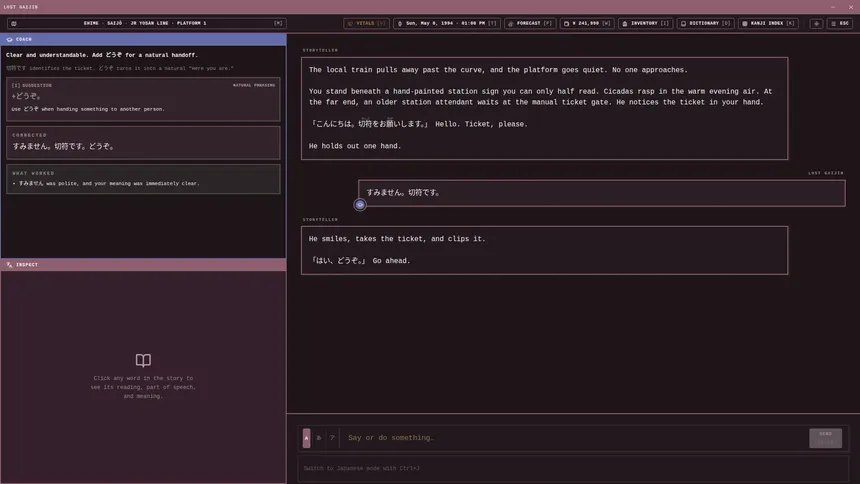860x484 pixels.
Task: Click the 'Switch to Japanese mode' hint text
Action: 361,469
